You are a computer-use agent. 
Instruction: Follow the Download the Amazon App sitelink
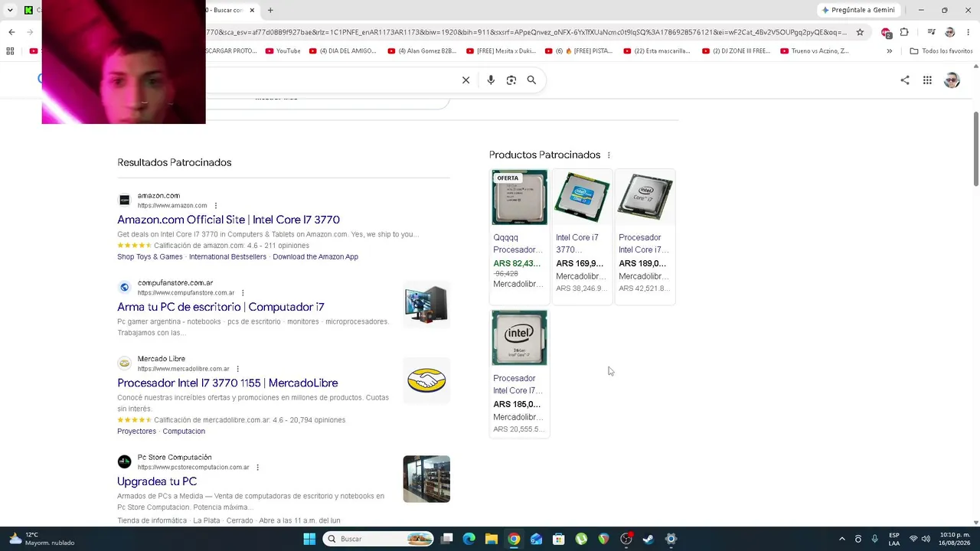click(315, 257)
